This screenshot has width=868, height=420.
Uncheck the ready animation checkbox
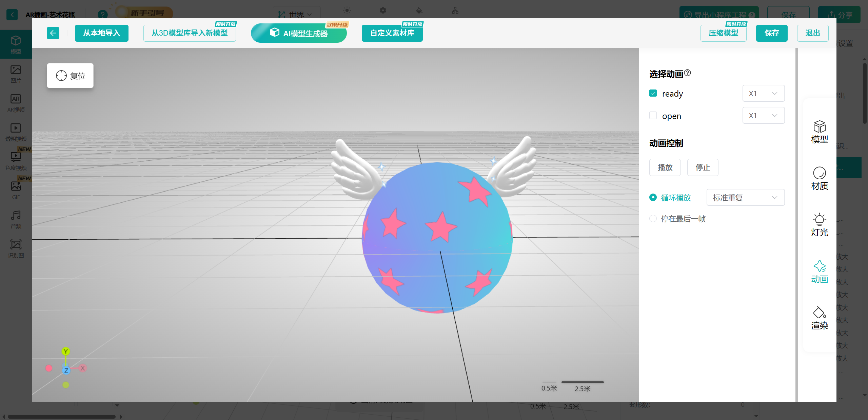click(x=653, y=93)
